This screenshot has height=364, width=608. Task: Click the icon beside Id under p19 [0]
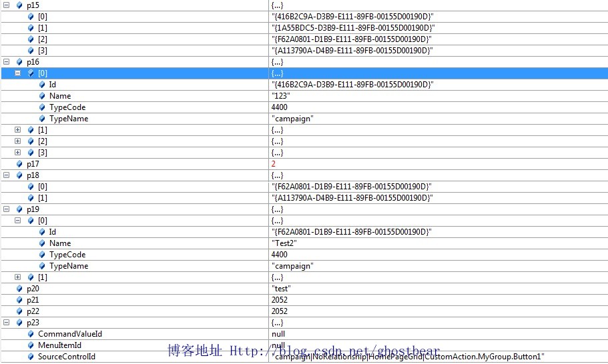[42, 232]
